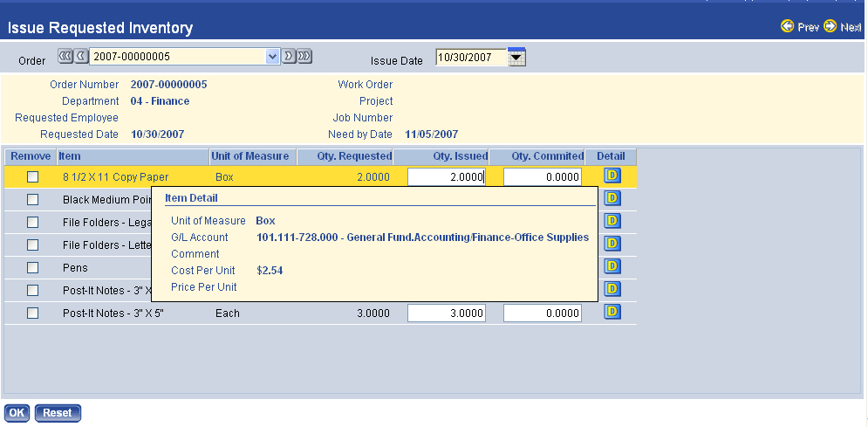Image resolution: width=868 pixels, height=427 pixels.
Task: Click the Issue Date text field
Action: tap(469, 59)
